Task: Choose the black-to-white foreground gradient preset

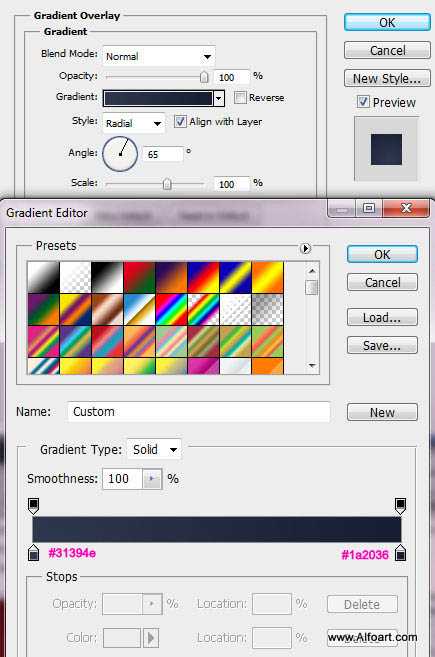Action: coord(43,277)
